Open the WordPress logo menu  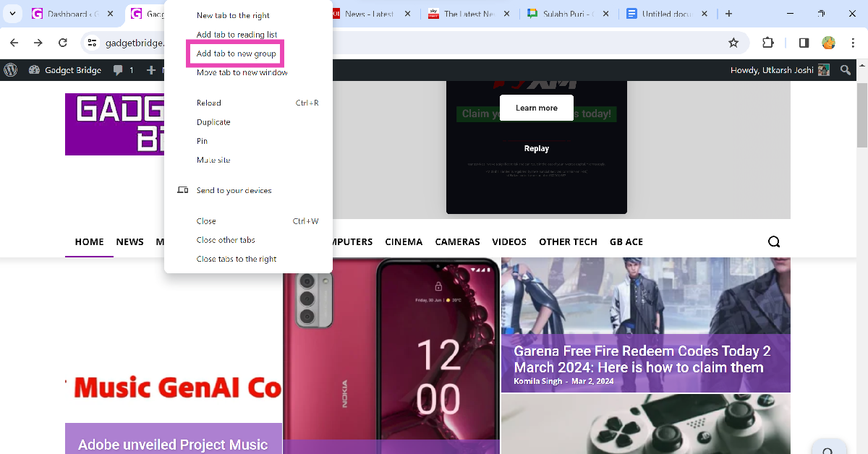click(11, 70)
